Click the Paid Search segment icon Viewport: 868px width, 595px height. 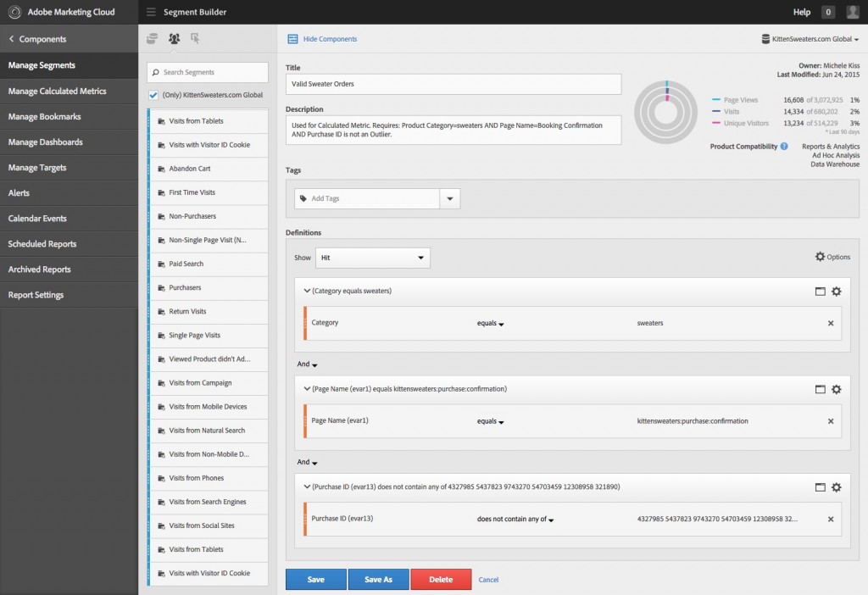click(161, 264)
